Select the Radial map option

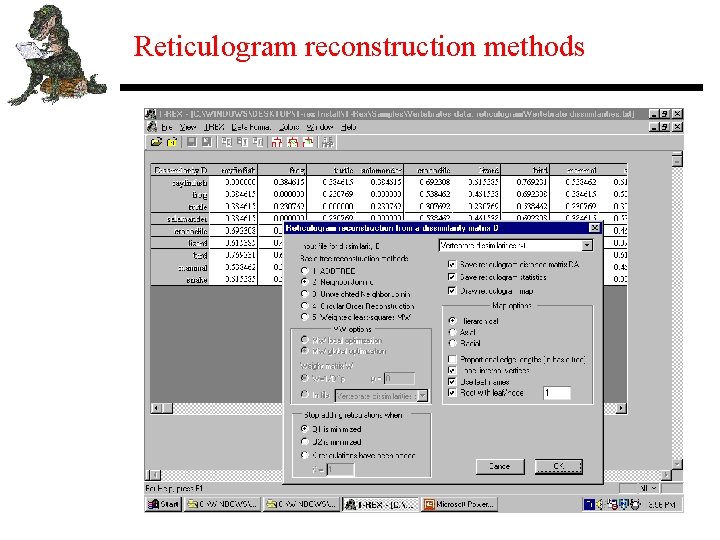tap(452, 343)
